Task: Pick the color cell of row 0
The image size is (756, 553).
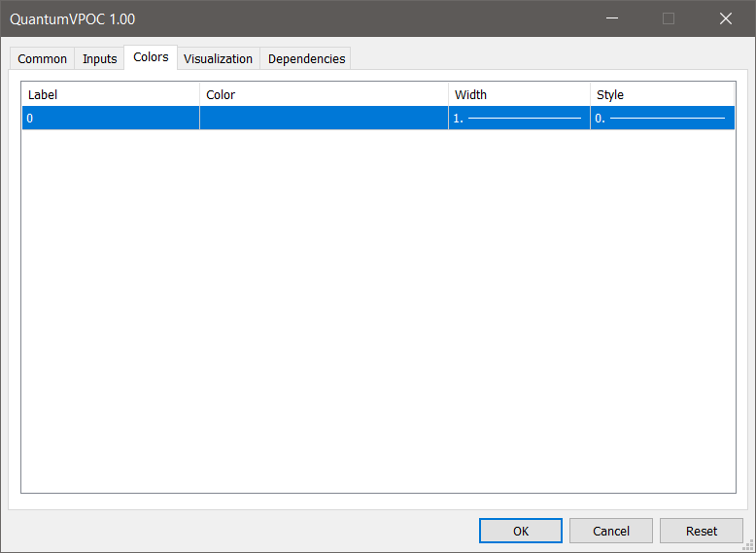Action: 324,119
